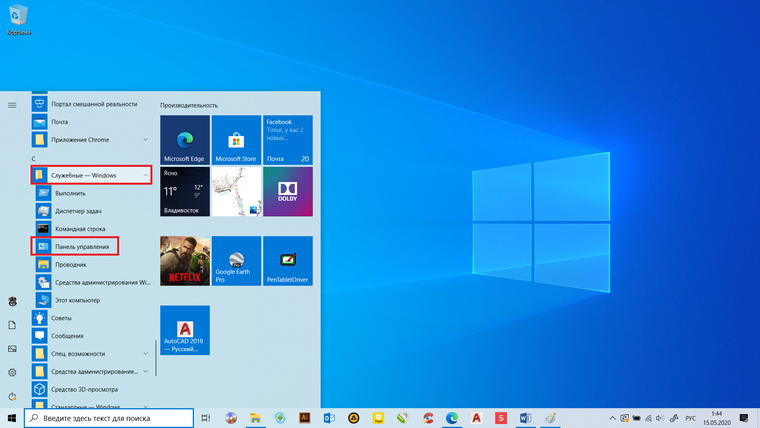Open the network status tray icon

point(648,418)
